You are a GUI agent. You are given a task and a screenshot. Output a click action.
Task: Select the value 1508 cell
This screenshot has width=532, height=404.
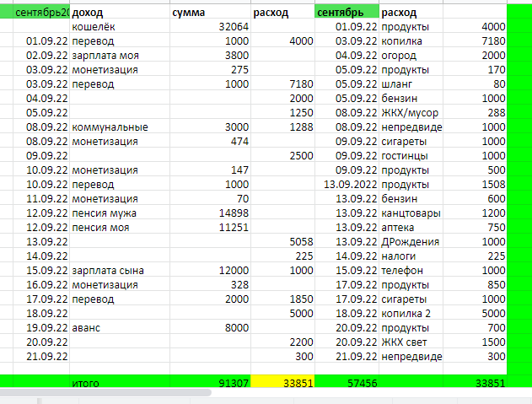click(x=475, y=185)
